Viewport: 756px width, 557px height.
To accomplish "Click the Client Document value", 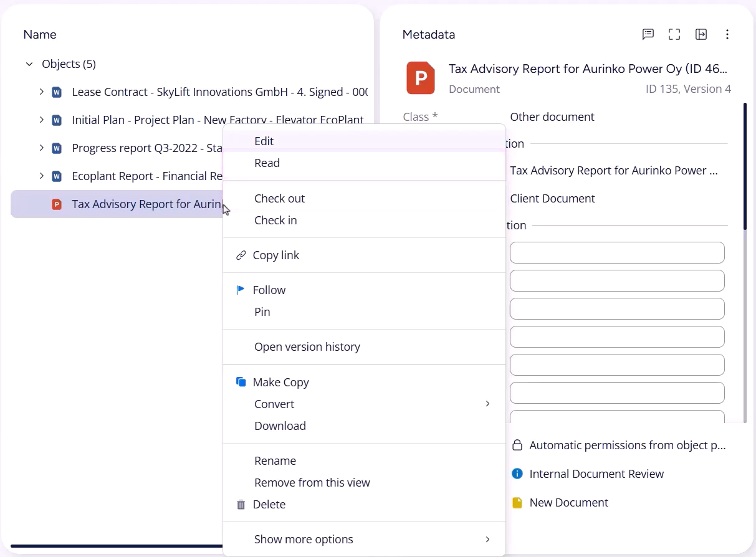I will click(552, 199).
